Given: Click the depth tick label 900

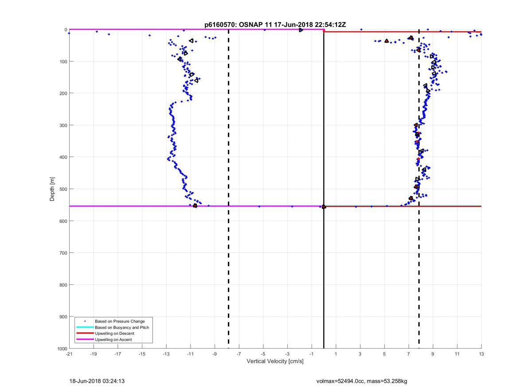Looking at the screenshot, I should (63, 317).
